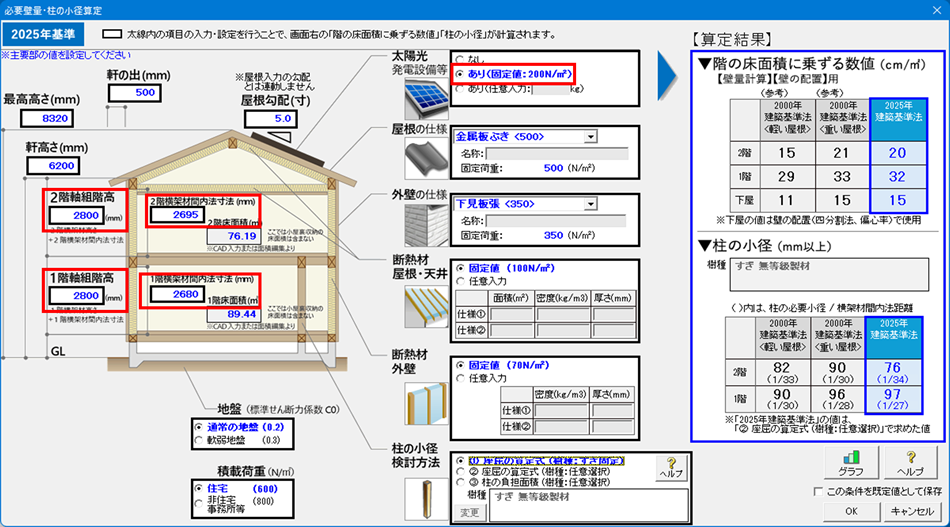
Task: Select wall insulation 任意入力 option
Action: (460, 379)
